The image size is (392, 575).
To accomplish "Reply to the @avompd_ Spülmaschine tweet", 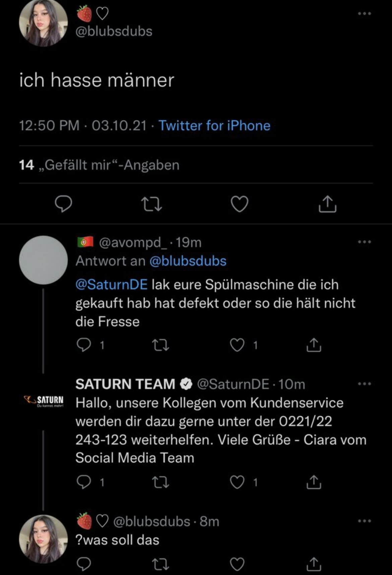I will click(83, 345).
